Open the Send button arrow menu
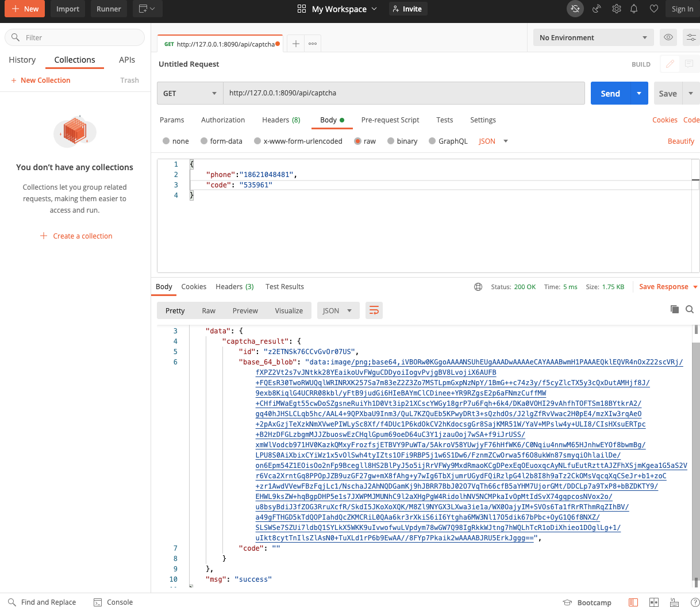 [x=639, y=93]
